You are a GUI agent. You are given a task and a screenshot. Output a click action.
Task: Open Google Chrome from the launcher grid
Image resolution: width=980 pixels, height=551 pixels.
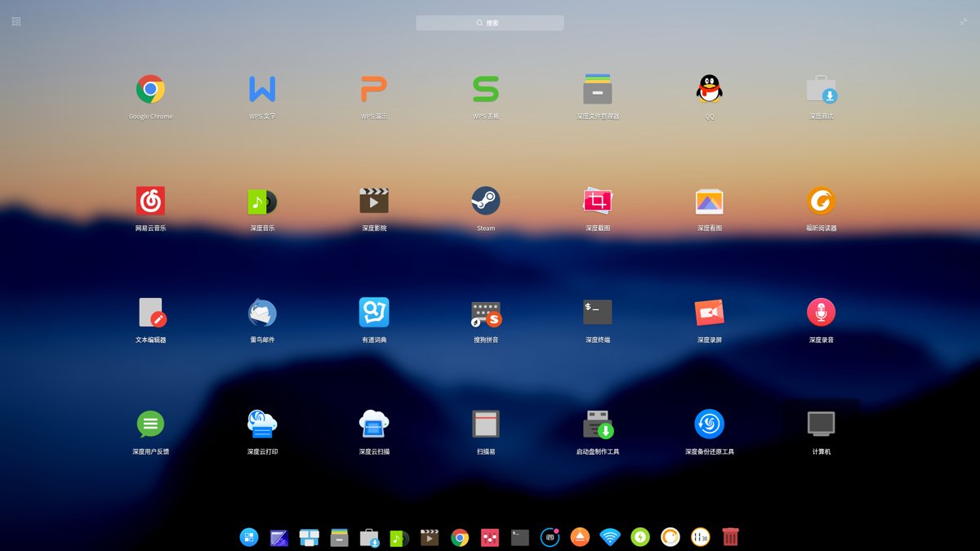(150, 89)
